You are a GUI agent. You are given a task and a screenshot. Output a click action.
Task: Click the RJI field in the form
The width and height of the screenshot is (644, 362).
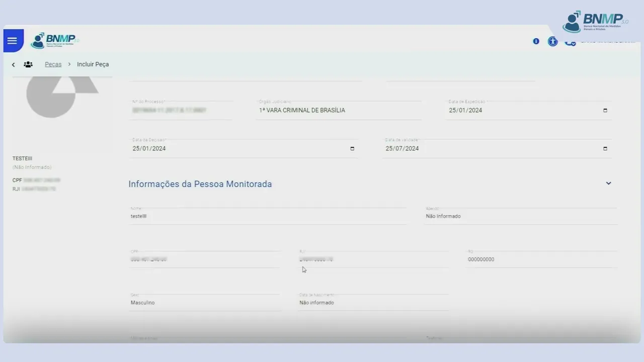[x=373, y=259]
